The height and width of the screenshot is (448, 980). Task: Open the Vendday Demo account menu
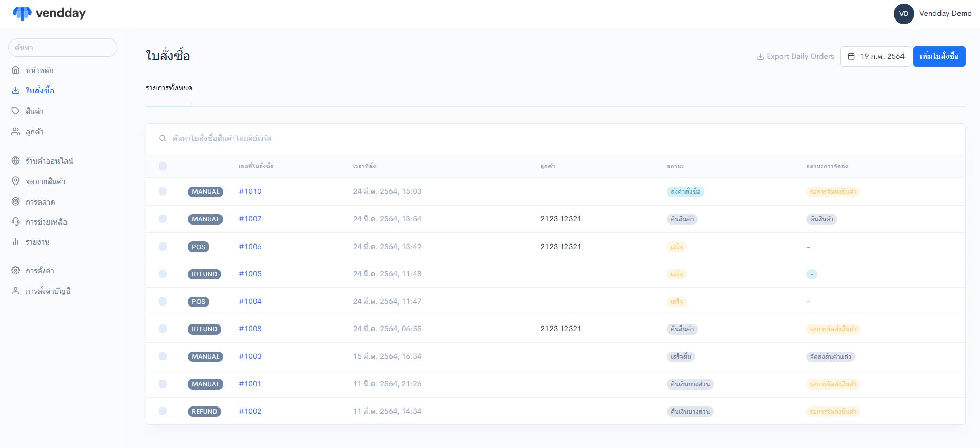tap(932, 14)
